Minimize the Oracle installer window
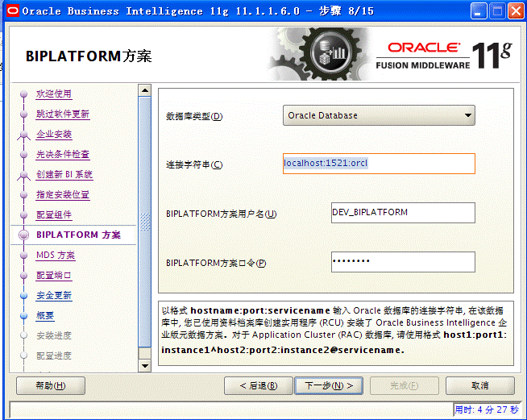Image resolution: width=527 pixels, height=420 pixels. (x=479, y=11)
